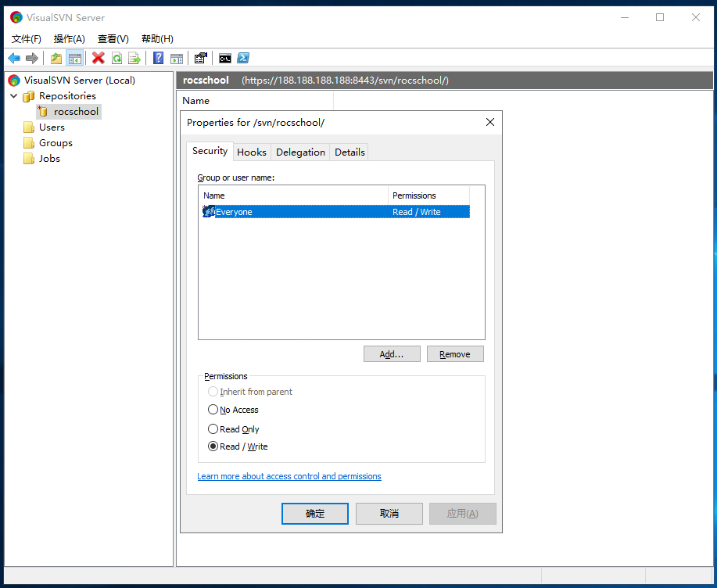
Task: Select the Repositories tree label
Action: 67,96
